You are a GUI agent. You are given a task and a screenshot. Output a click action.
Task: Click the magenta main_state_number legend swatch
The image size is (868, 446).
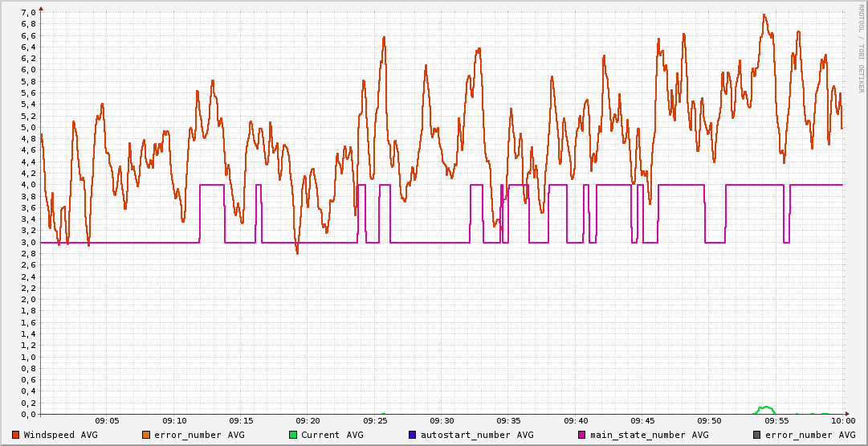click(582, 435)
